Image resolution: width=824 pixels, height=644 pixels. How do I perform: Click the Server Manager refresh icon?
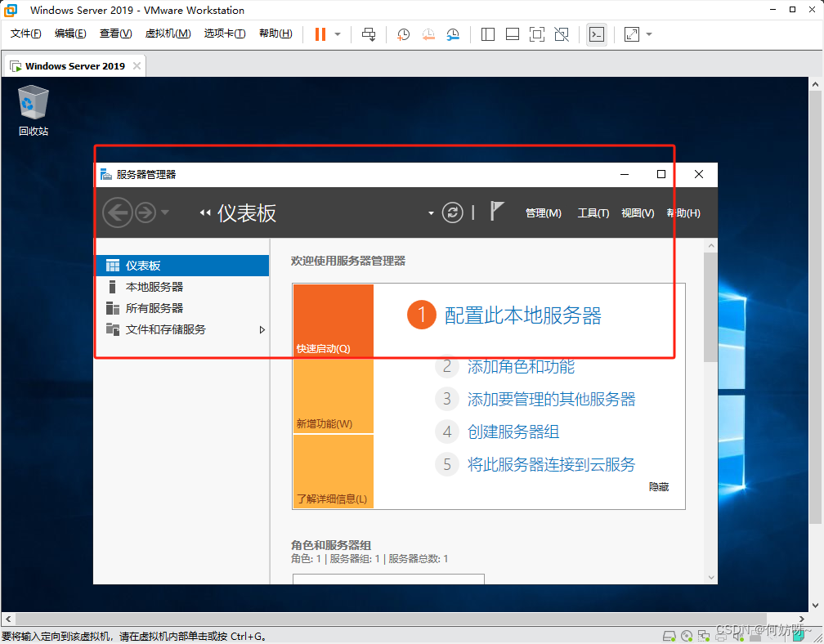point(453,212)
